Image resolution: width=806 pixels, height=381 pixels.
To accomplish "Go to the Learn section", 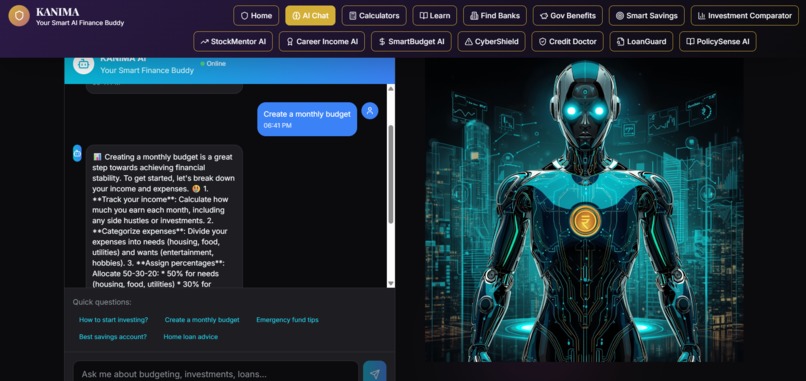I will coord(434,15).
